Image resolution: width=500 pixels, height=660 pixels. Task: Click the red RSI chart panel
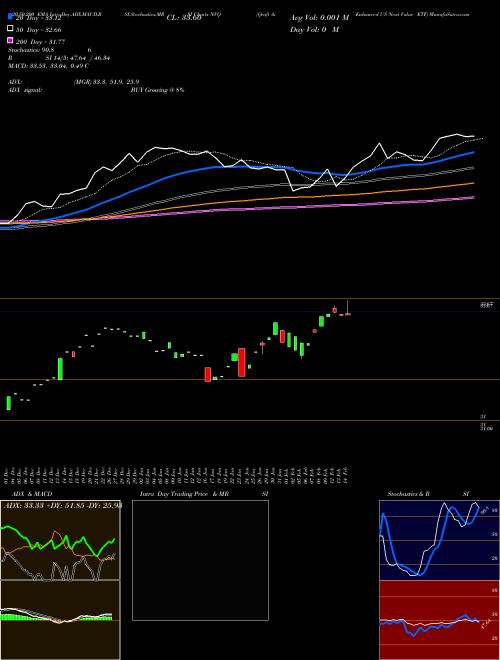[x=439, y=620]
